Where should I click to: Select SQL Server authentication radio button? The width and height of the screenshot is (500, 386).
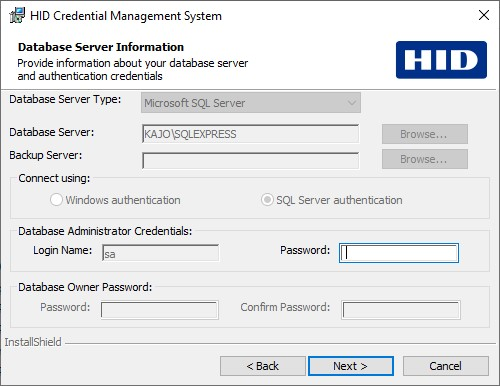267,200
